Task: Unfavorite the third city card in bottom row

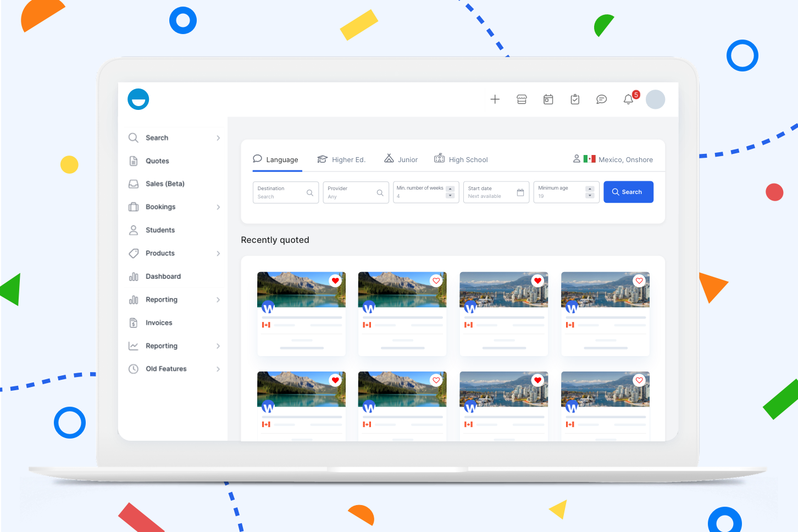Action: point(537,380)
